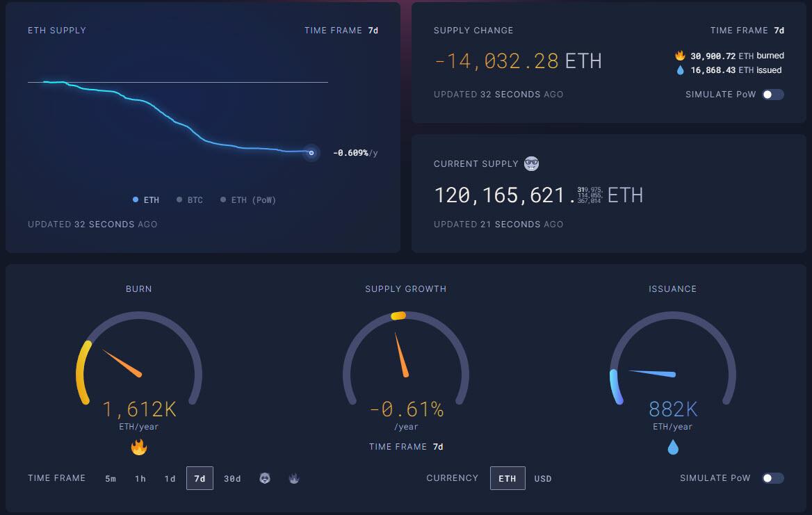Image resolution: width=812 pixels, height=515 pixels.
Task: Click the fire icon next to ETH burned
Action: click(x=680, y=56)
